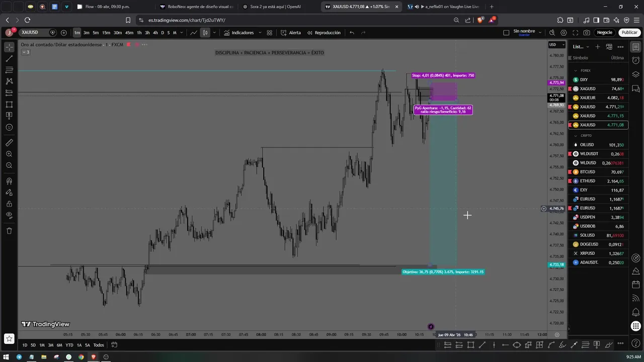
Task: Click the rectangle shape in bottom drawing bar
Action: (470, 345)
